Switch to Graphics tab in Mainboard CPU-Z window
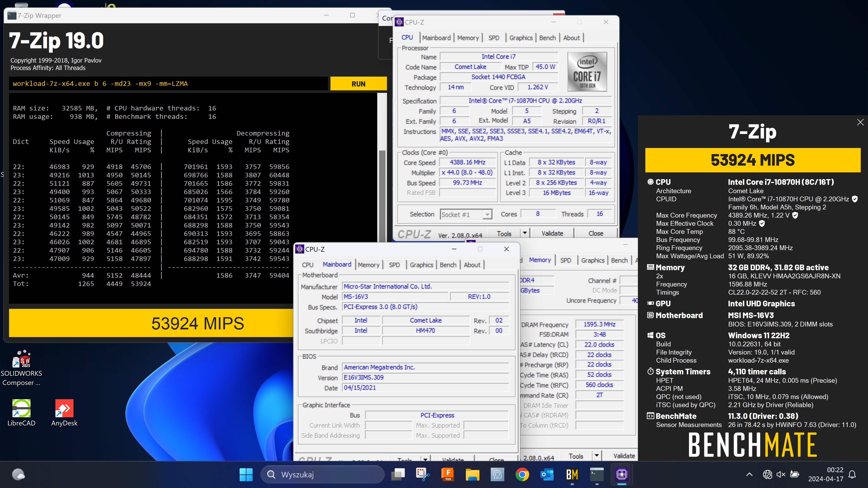Screen dimensions: 868x488 click(x=421, y=265)
